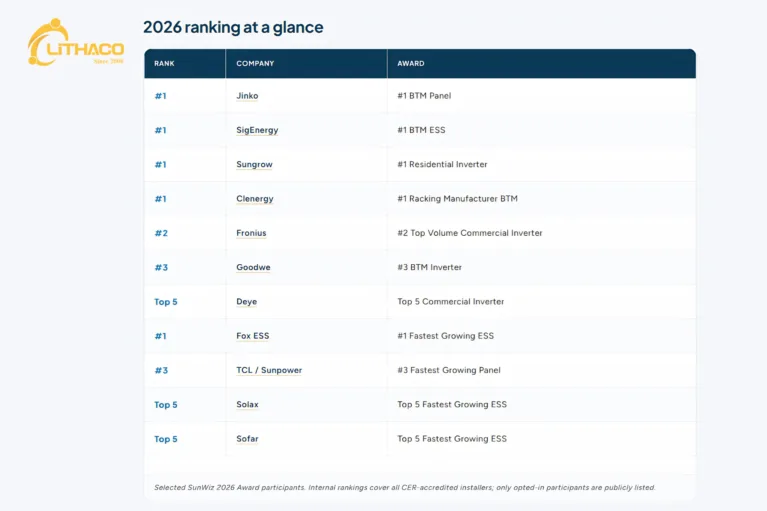
Task: Click the Lithaco logo
Action: 76,43
